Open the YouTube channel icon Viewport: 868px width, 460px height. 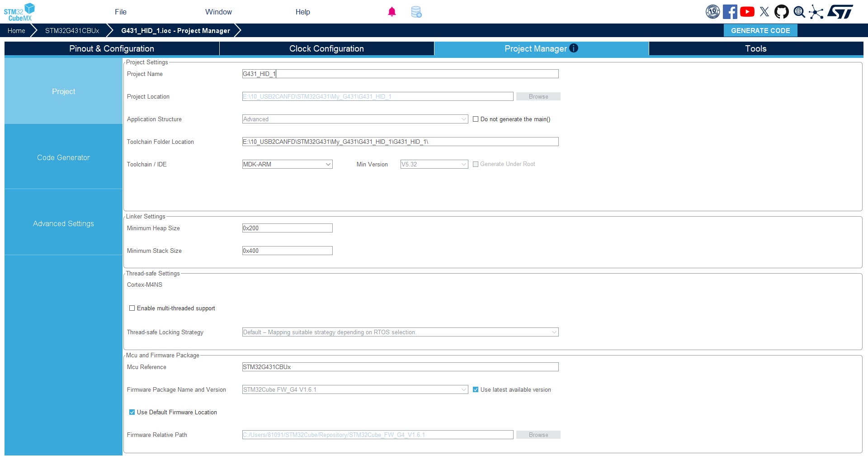(x=747, y=12)
